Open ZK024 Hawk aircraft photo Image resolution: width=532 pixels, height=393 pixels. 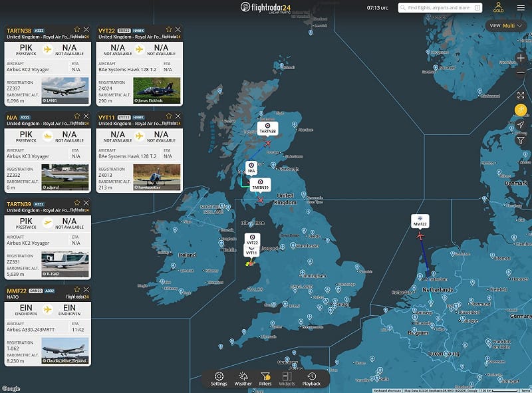[157, 90]
